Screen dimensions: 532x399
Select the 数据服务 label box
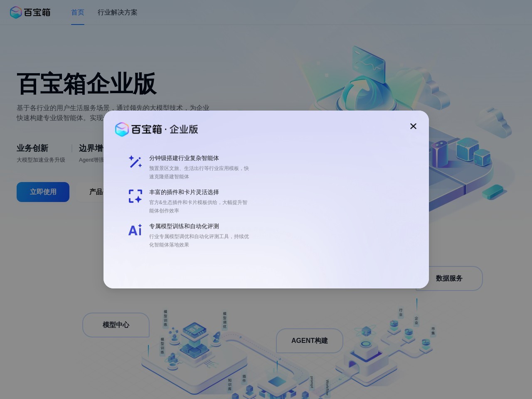[449, 278]
